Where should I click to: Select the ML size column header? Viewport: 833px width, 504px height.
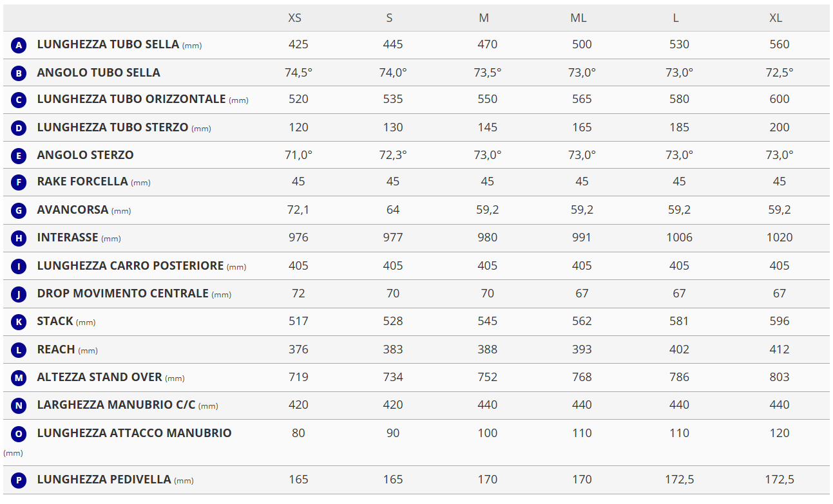point(579,18)
